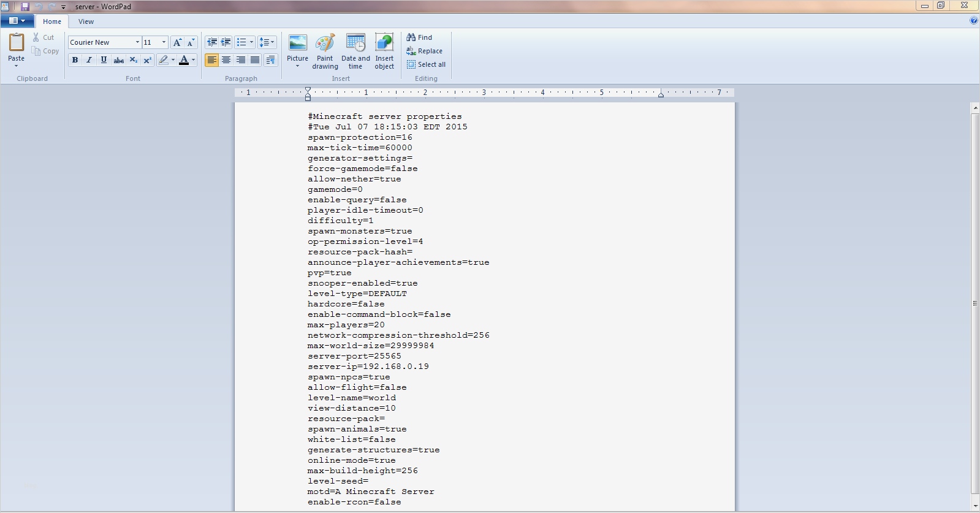This screenshot has height=513, width=980.
Task: Open the blue WordPad menu button
Action: pos(17,21)
